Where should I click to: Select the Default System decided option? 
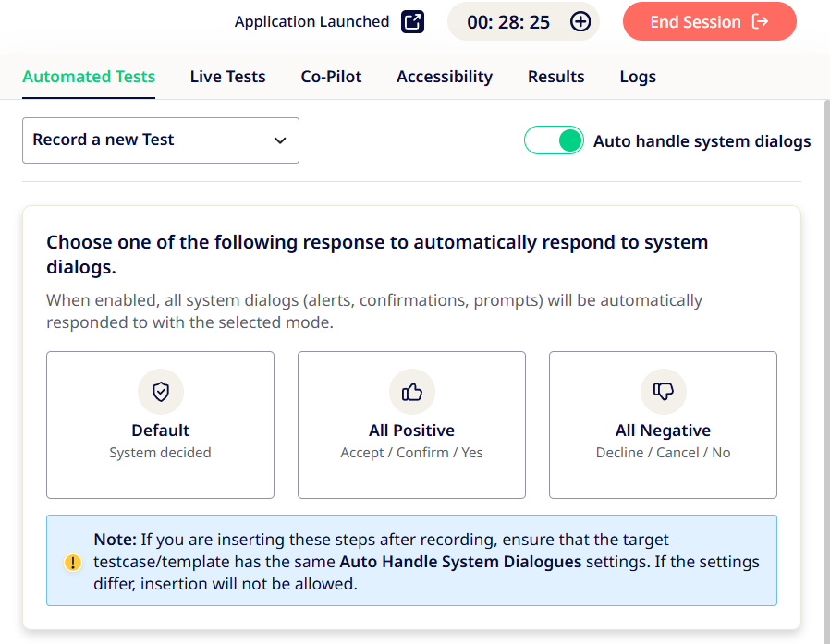[160, 425]
